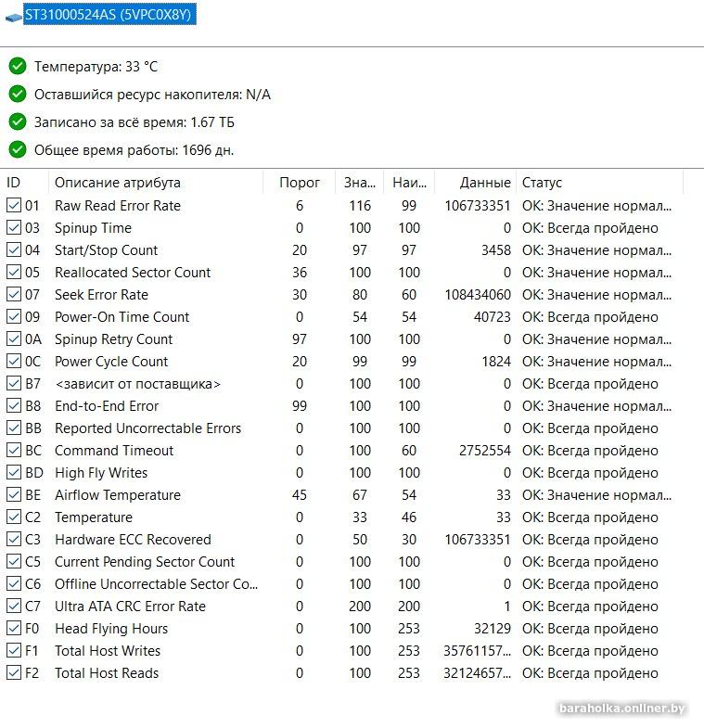Image resolution: width=704 pixels, height=728 pixels.
Task: Select the Raw Read Error Rate description
Action: coord(118,206)
